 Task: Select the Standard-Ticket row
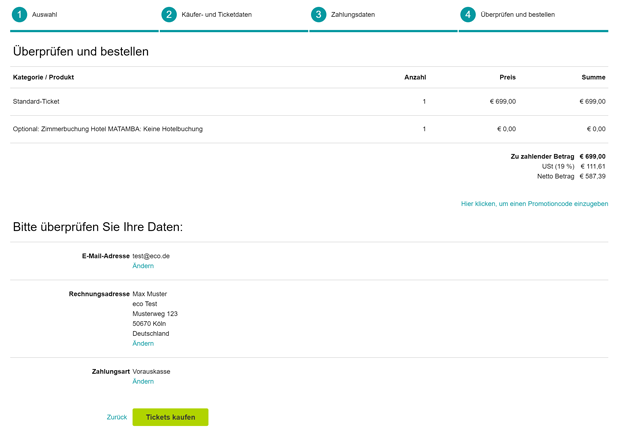point(36,101)
